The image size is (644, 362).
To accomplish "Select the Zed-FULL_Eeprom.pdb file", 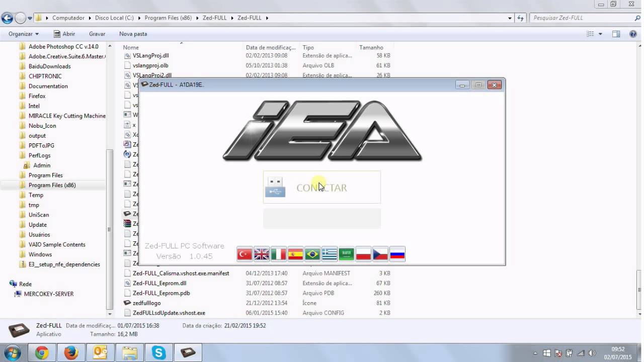I will tap(161, 293).
